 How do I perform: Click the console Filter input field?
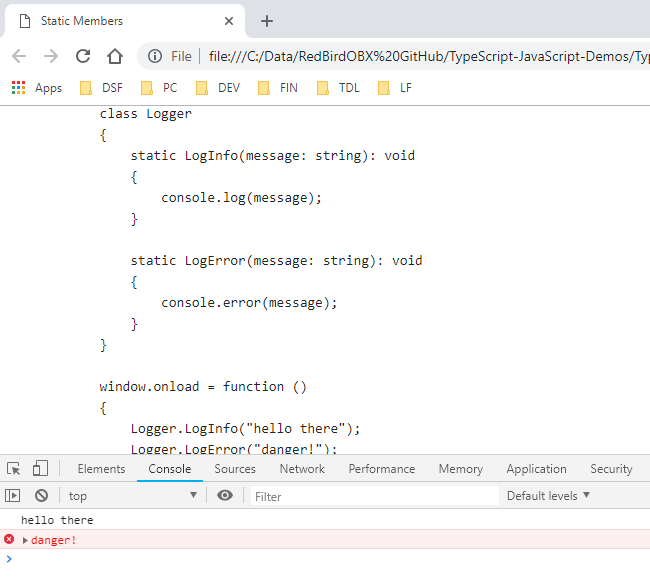tap(372, 495)
